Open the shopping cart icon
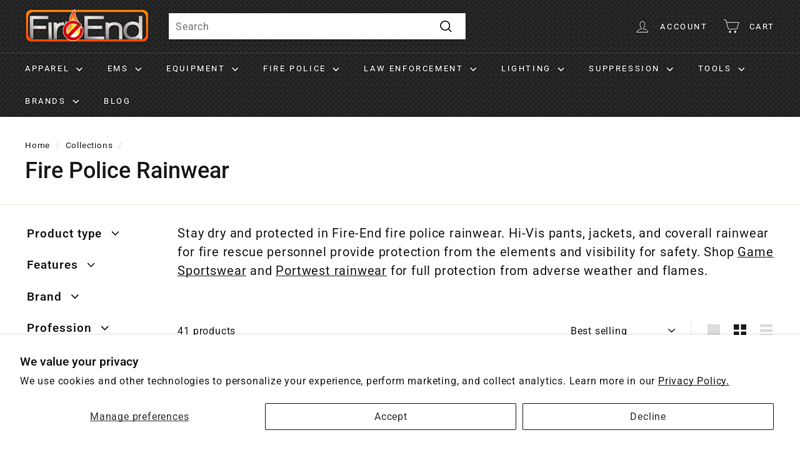The height and width of the screenshot is (450, 800). [732, 27]
